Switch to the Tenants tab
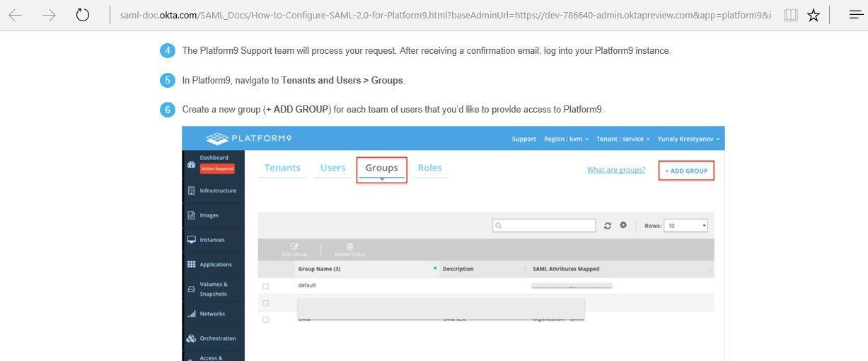Viewport: 868px width, 361px height. [282, 168]
